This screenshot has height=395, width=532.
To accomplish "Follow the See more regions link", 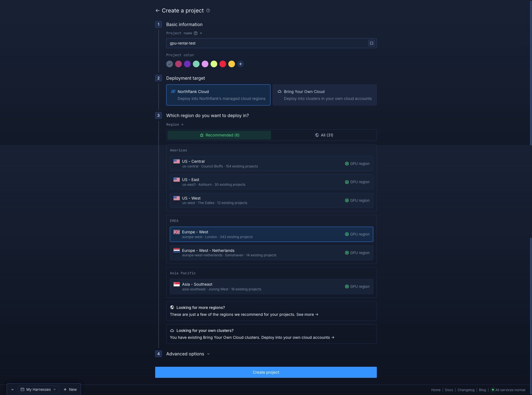I will (x=307, y=314).
